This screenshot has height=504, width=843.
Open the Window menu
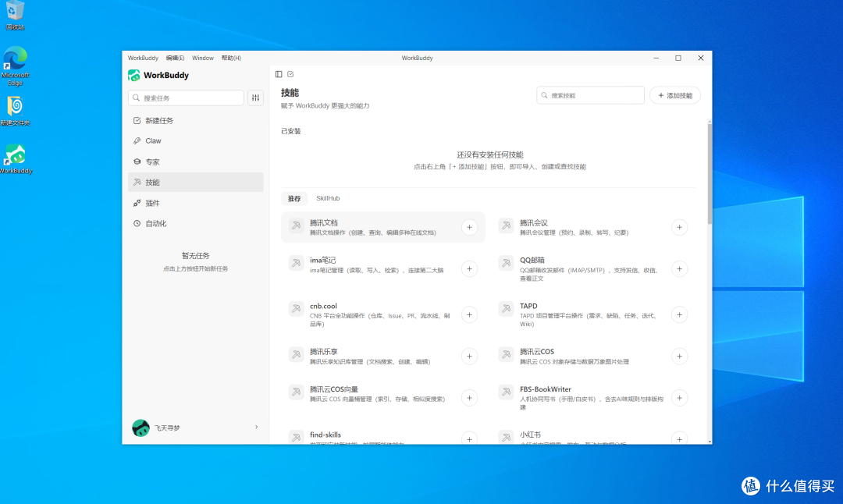[x=203, y=58]
